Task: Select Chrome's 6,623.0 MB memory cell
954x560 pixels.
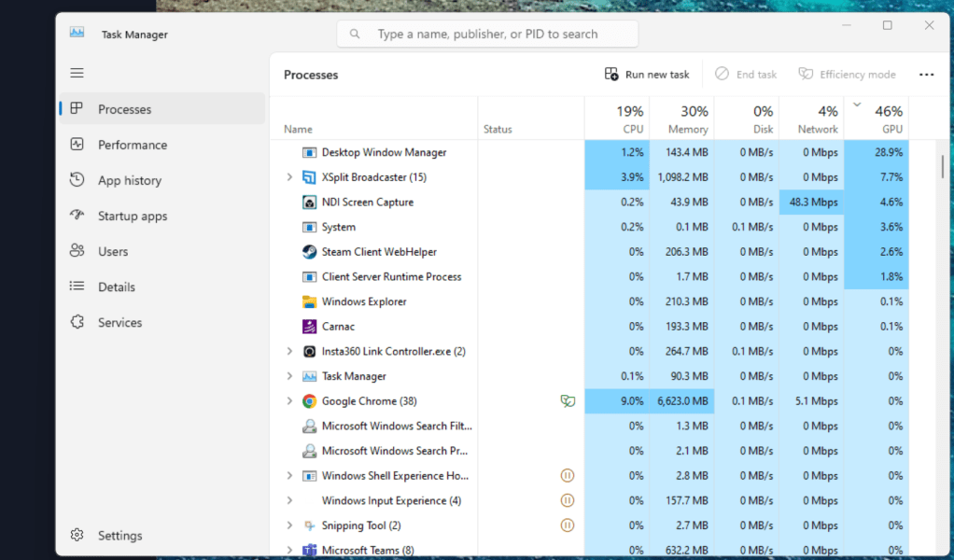Action: coord(681,401)
